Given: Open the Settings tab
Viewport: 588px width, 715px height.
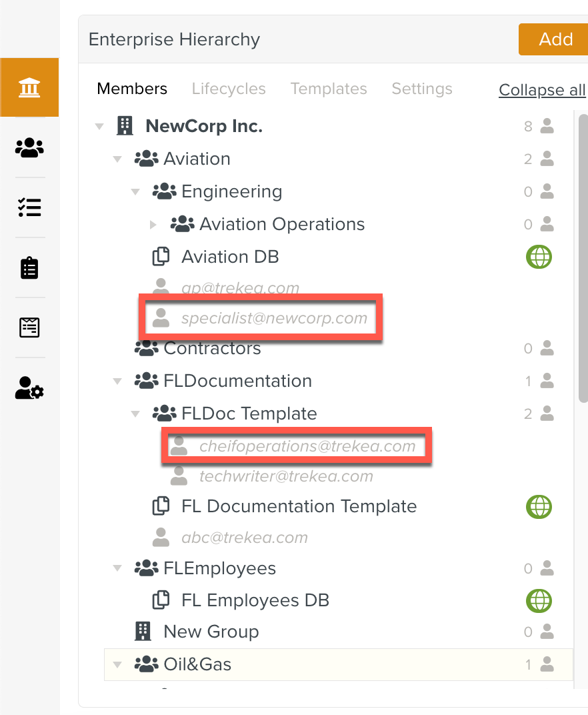Looking at the screenshot, I should coord(422,89).
